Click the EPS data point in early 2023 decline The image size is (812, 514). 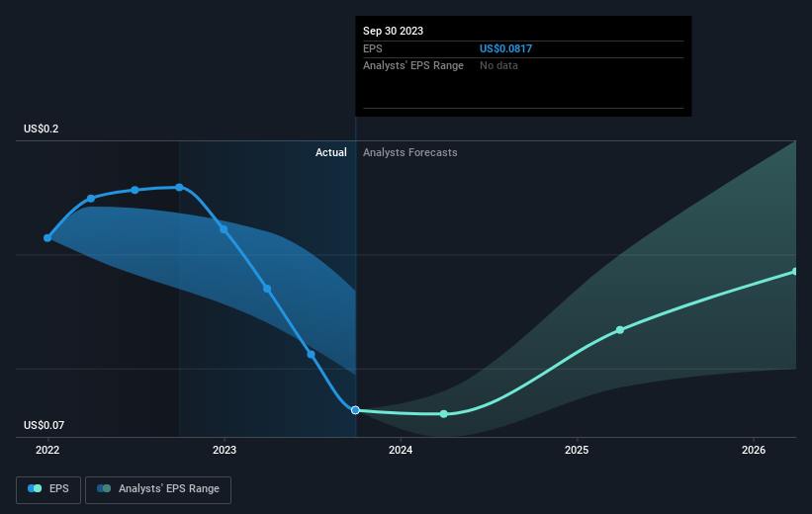click(x=267, y=289)
